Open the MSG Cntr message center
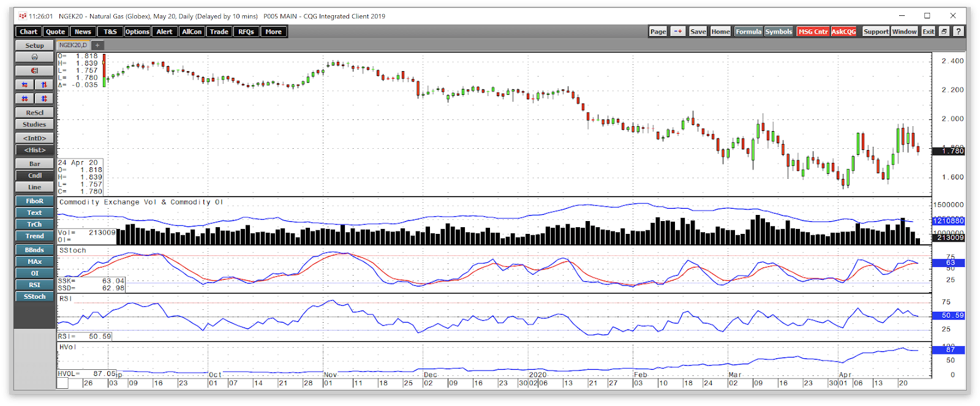Viewport: 980px width, 406px height. (813, 31)
